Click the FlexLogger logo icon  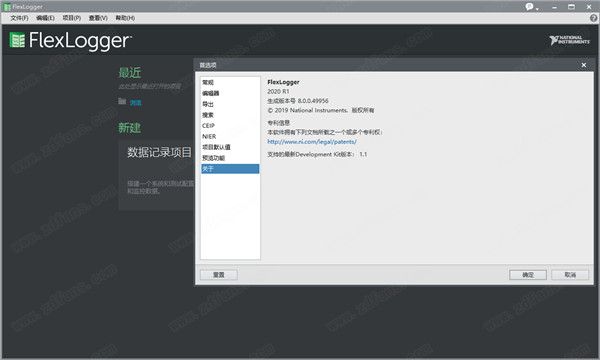click(17, 40)
